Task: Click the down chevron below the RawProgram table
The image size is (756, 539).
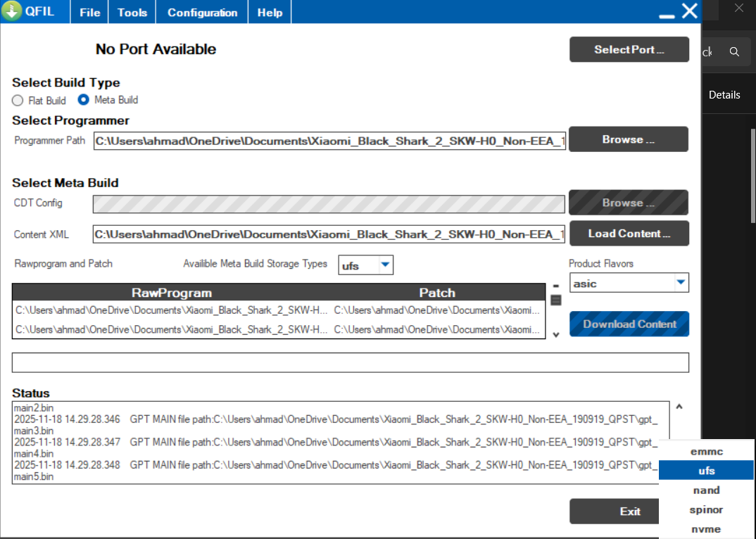Action: click(555, 334)
